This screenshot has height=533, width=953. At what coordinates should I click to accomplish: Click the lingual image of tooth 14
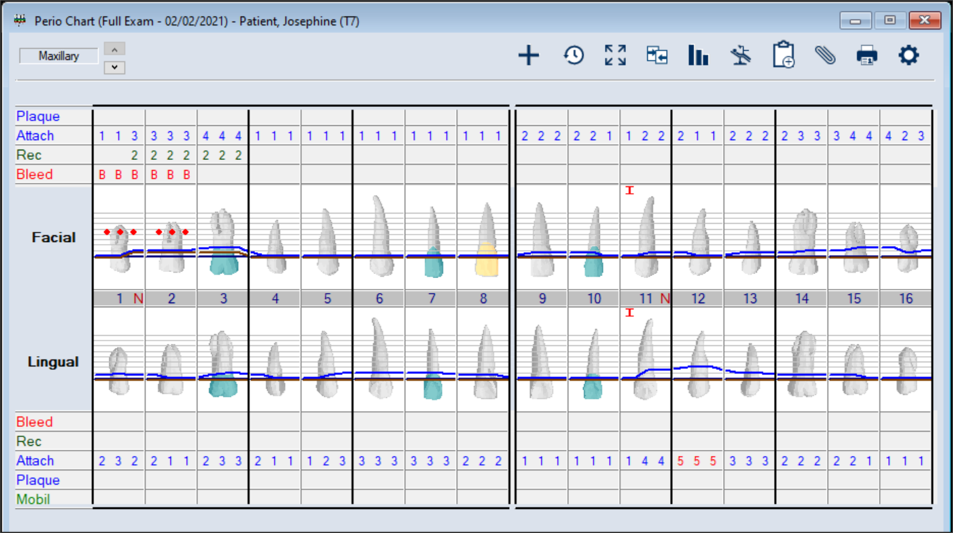point(802,360)
